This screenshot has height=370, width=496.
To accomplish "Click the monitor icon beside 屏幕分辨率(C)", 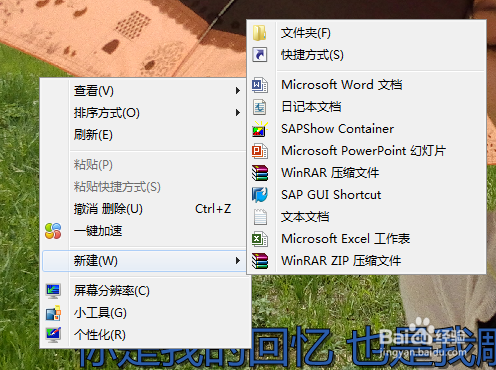I will pyautogui.click(x=53, y=291).
